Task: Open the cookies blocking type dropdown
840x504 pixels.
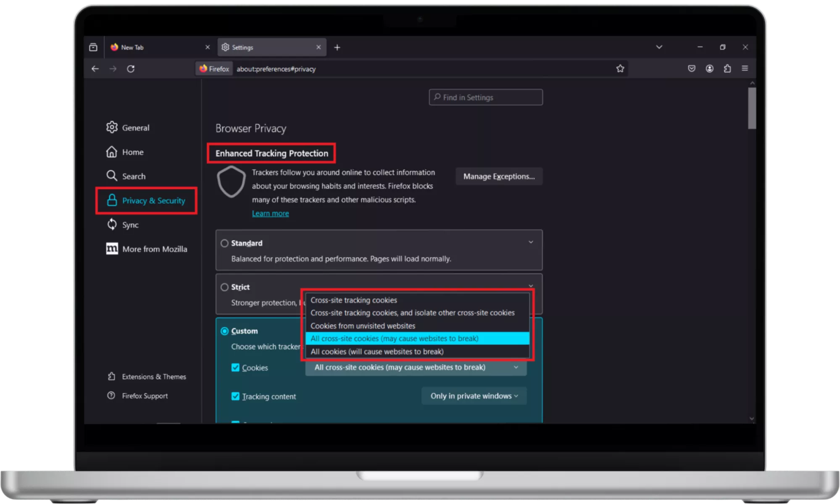Action: (x=415, y=367)
